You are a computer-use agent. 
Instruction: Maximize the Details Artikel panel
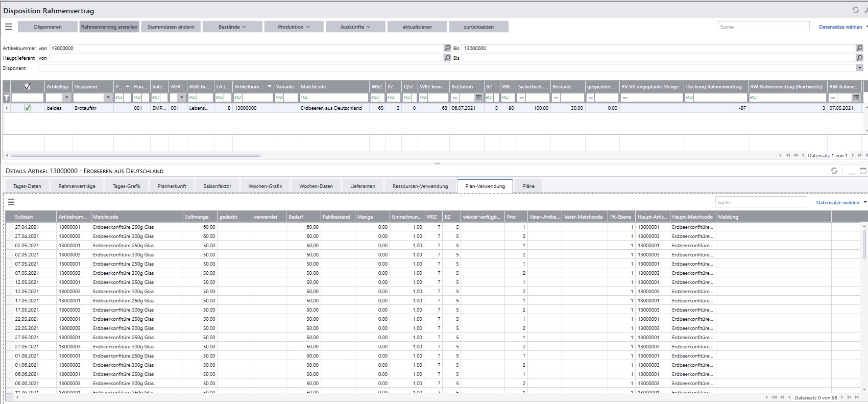click(x=863, y=171)
